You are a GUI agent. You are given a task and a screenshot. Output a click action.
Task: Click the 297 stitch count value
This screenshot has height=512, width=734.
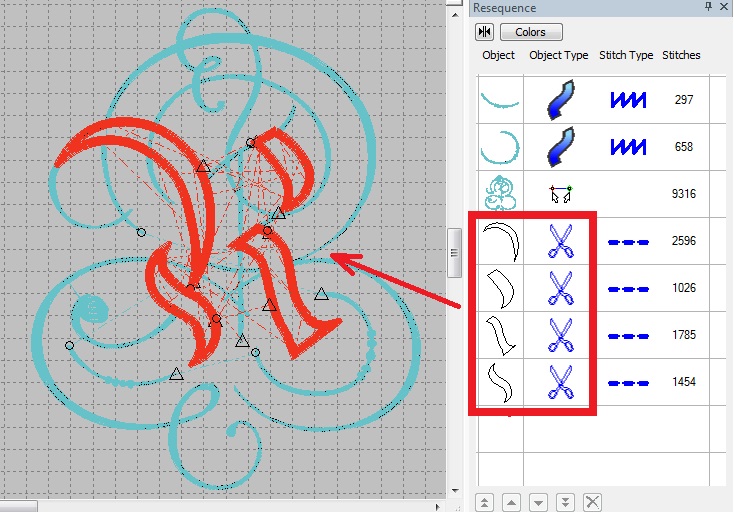coord(684,100)
